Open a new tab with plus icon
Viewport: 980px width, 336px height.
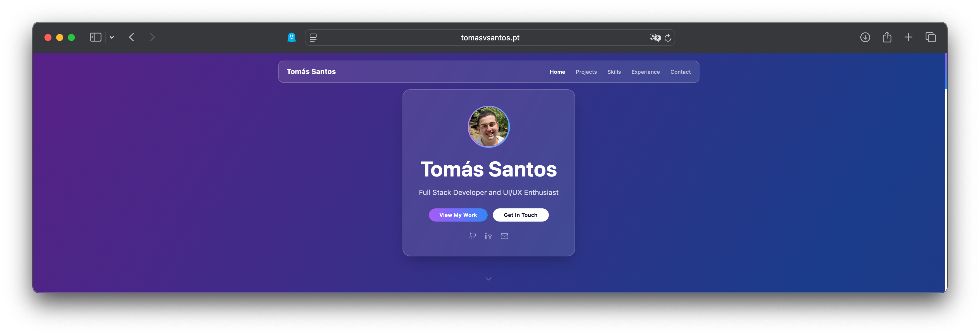(x=908, y=37)
